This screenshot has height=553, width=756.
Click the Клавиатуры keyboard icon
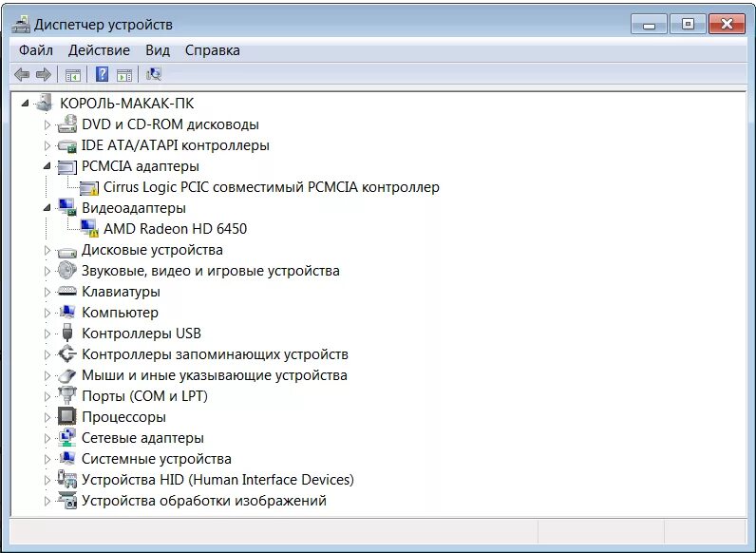coord(67,291)
